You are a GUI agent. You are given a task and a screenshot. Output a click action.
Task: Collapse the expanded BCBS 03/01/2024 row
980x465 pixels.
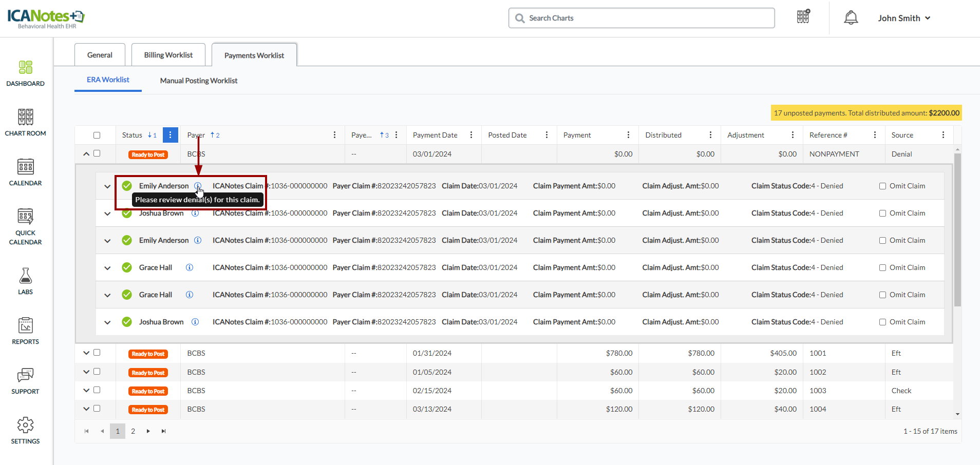click(86, 154)
